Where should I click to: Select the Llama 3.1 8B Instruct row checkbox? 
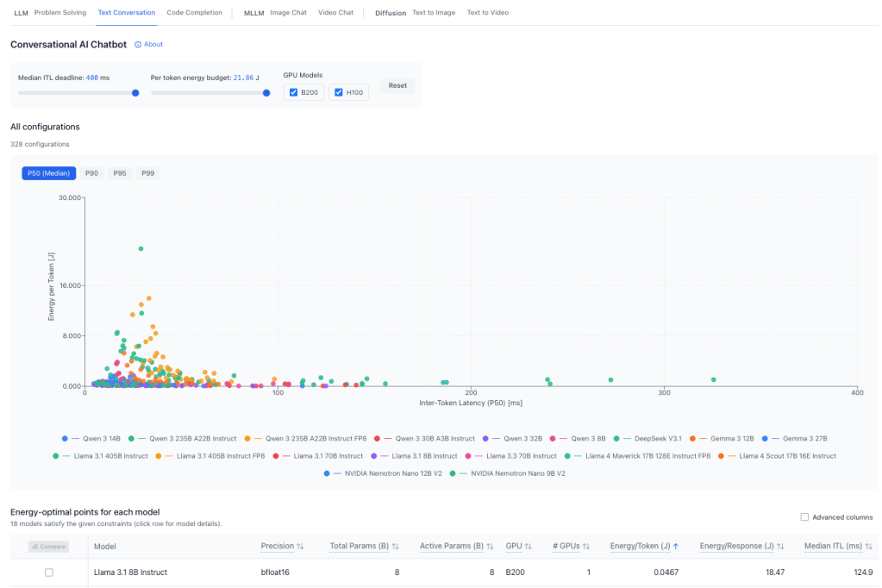(x=48, y=572)
